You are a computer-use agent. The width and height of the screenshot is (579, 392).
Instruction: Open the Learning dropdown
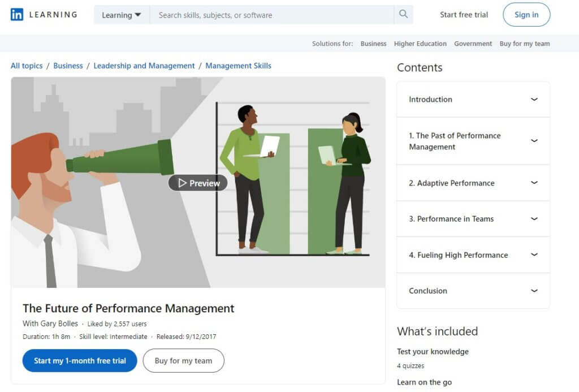tap(122, 15)
